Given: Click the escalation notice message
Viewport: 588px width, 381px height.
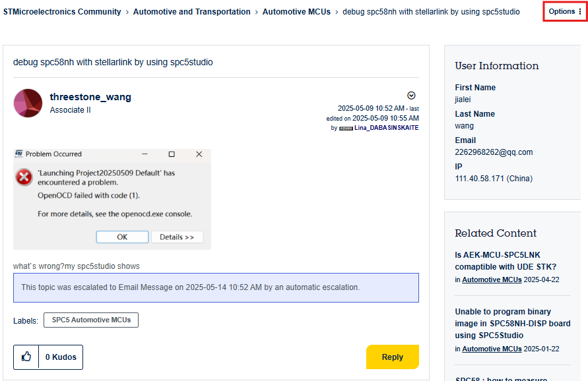Looking at the screenshot, I should [216, 287].
